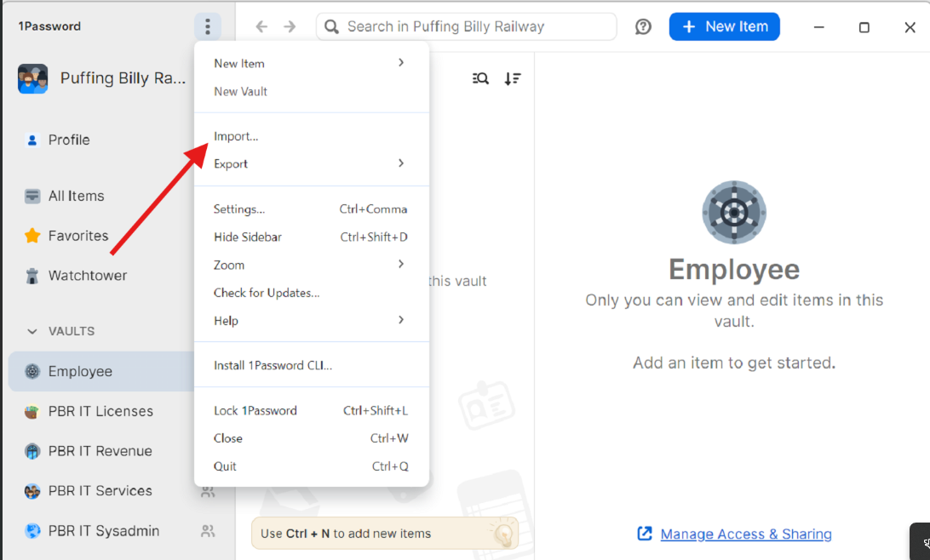Click the Watchtower tower icon
Viewport: 930px width, 560px height.
(32, 276)
